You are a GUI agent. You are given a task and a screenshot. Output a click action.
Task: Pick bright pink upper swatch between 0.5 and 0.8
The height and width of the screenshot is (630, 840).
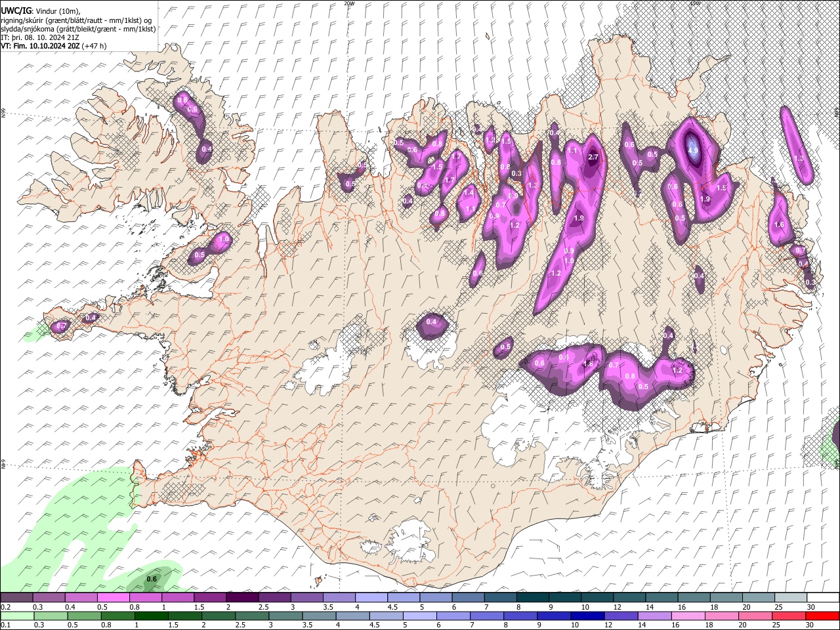point(113,598)
